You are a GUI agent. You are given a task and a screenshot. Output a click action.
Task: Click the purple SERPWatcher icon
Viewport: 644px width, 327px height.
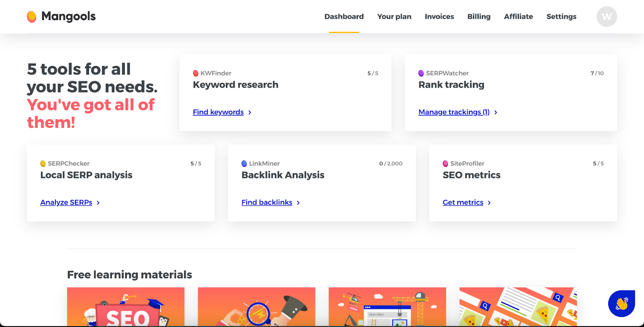tap(421, 73)
